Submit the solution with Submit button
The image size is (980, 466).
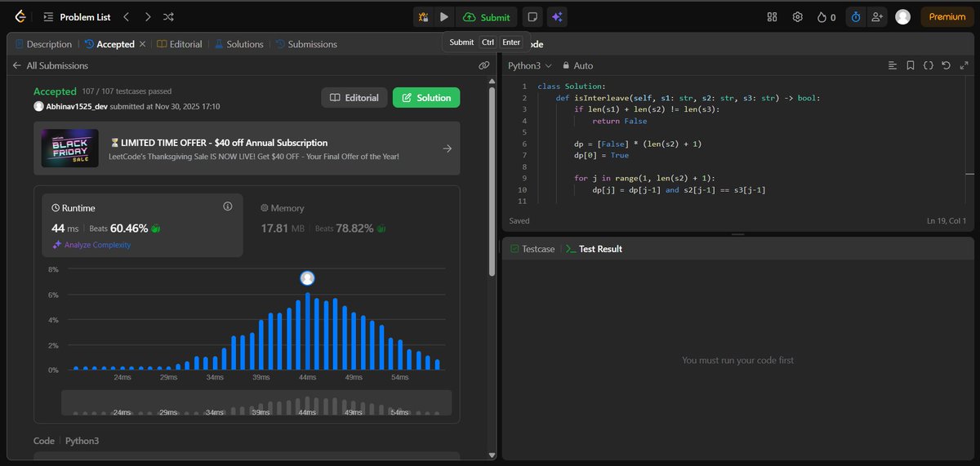point(486,16)
